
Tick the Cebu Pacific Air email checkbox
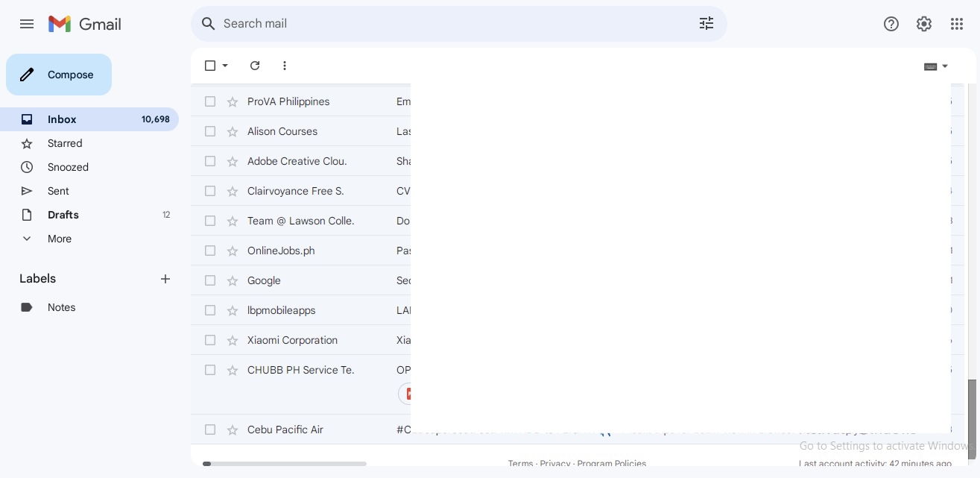[x=210, y=430]
